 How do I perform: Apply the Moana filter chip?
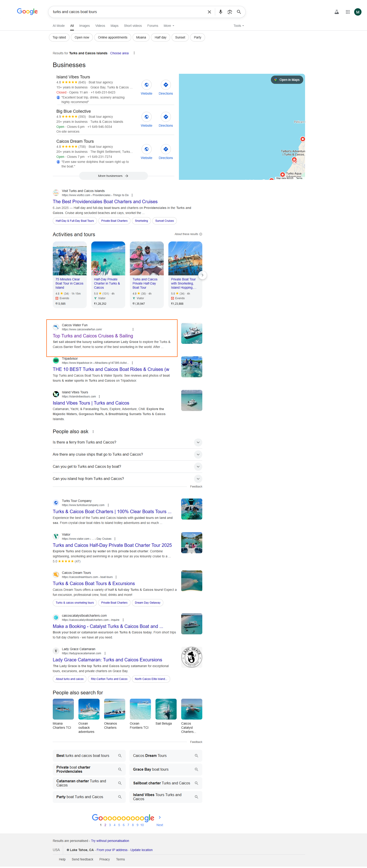[141, 37]
